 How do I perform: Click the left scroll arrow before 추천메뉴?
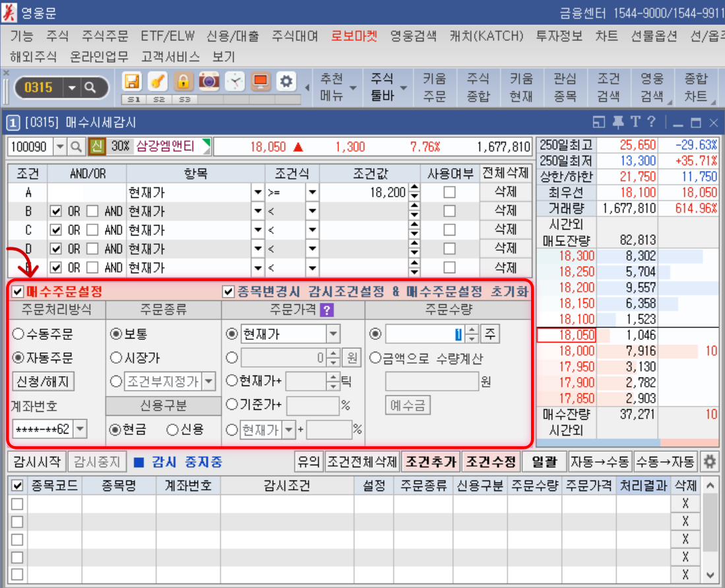[307, 87]
